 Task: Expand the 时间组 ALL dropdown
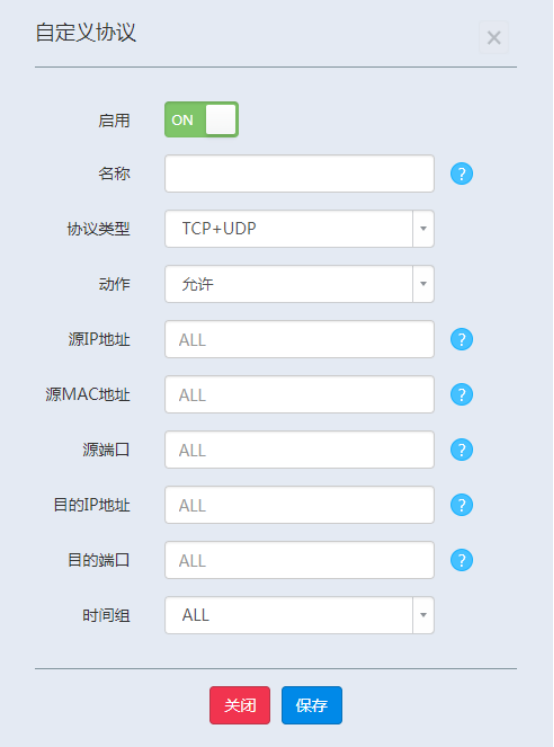299,615
